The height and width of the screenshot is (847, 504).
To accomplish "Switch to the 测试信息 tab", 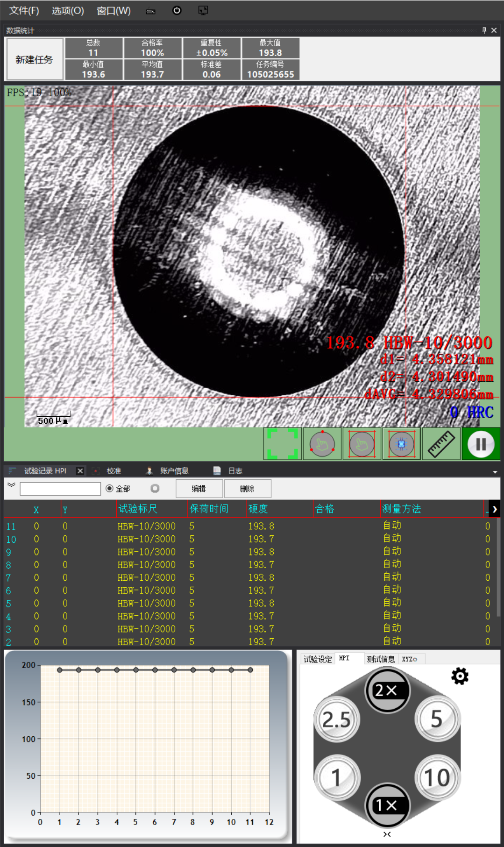I will [x=381, y=659].
